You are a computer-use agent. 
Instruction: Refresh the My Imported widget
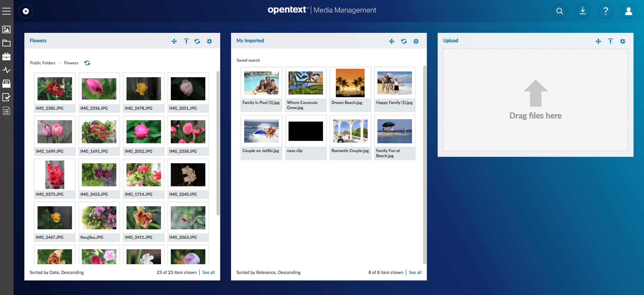tap(404, 41)
